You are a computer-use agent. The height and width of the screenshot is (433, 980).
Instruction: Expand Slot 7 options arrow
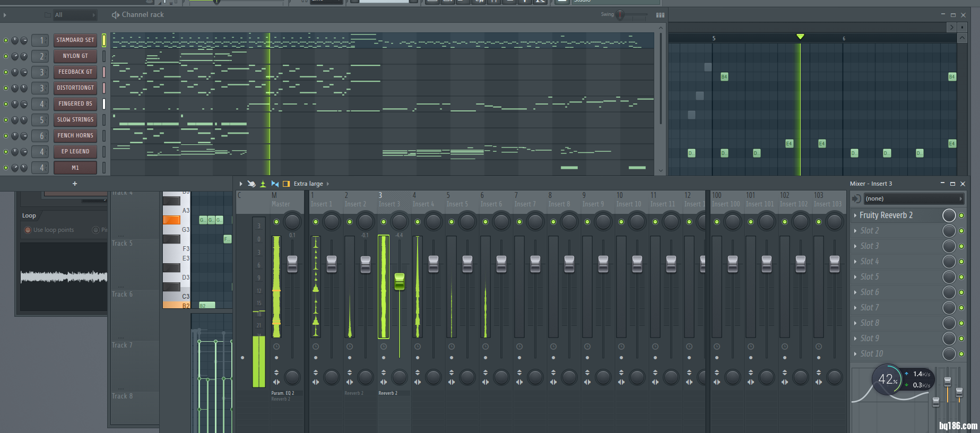pos(855,308)
